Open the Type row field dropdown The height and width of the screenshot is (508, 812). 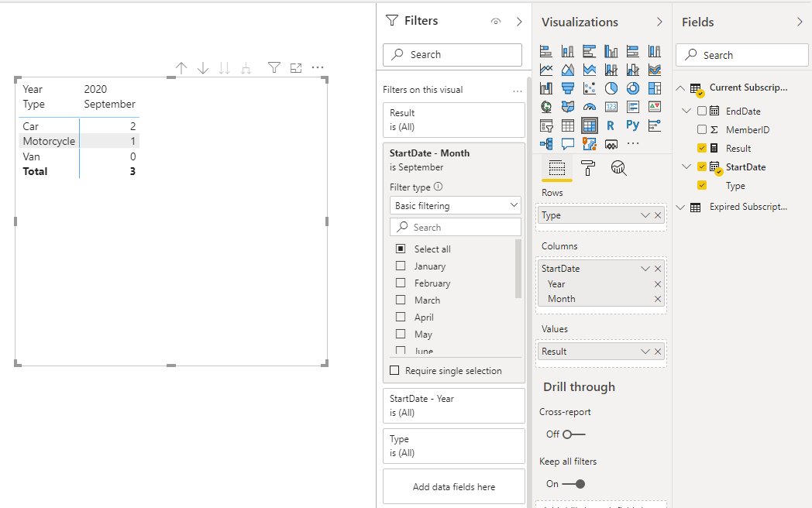click(645, 215)
